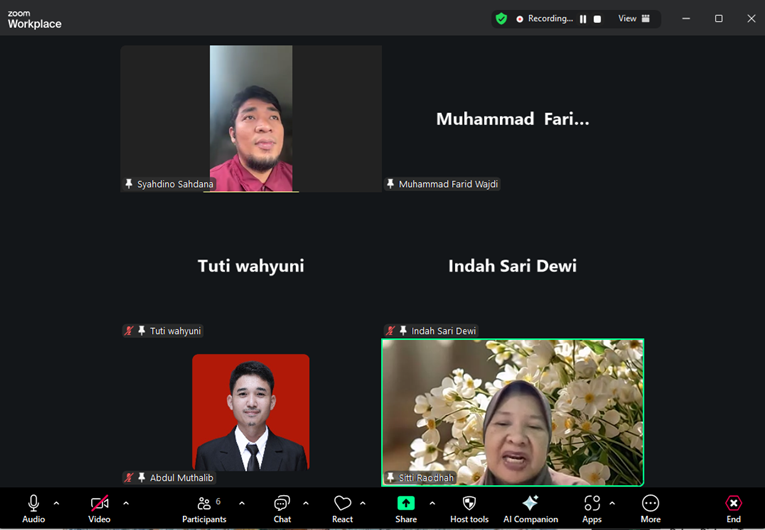Click the green Share screen button
The image size is (765, 530).
coord(406,503)
